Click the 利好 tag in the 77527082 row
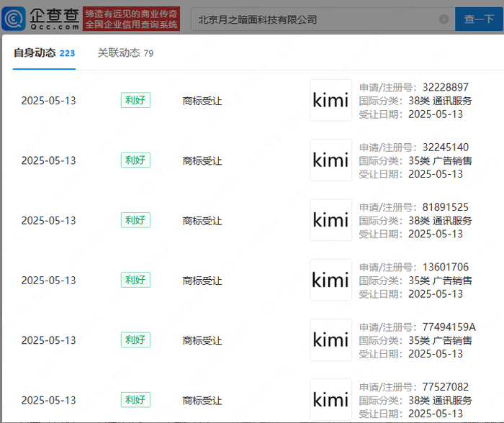The image size is (504, 423). 135,400
